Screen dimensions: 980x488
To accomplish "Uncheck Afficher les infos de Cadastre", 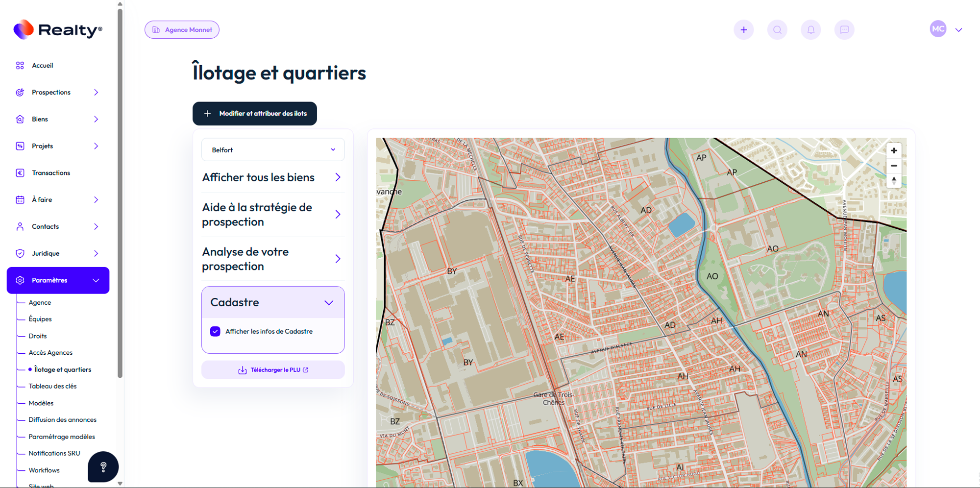I will point(215,332).
